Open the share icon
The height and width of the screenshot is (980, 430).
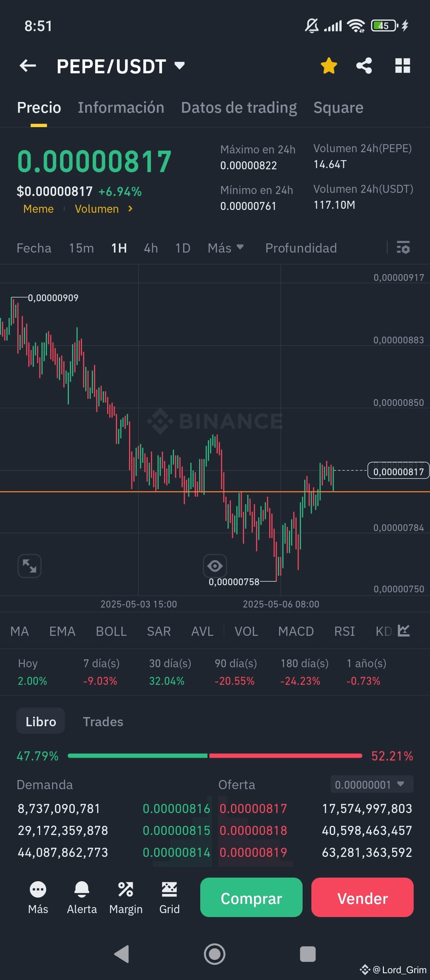[364, 66]
